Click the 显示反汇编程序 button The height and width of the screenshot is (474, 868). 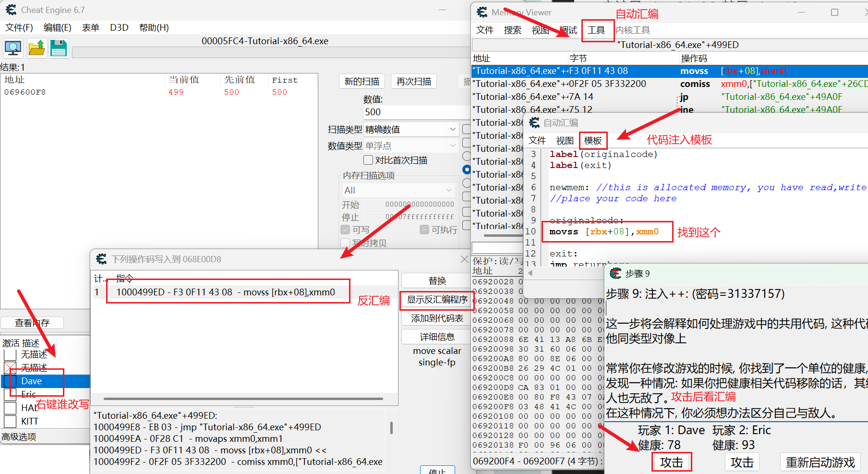click(x=437, y=300)
